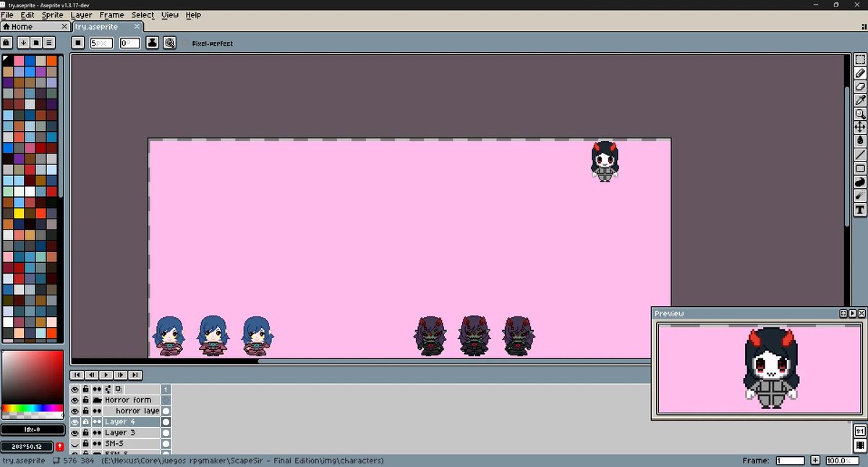Open the palette options menu icon

tap(49, 43)
